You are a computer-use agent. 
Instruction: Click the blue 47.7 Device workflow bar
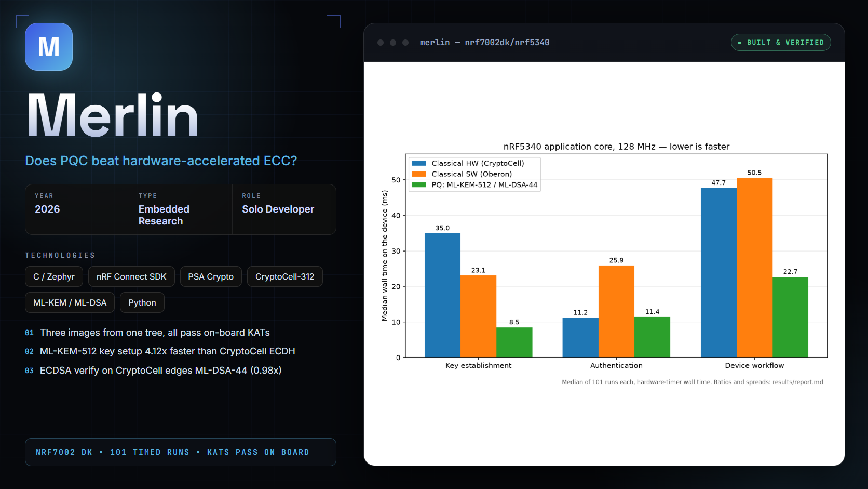coord(718,273)
